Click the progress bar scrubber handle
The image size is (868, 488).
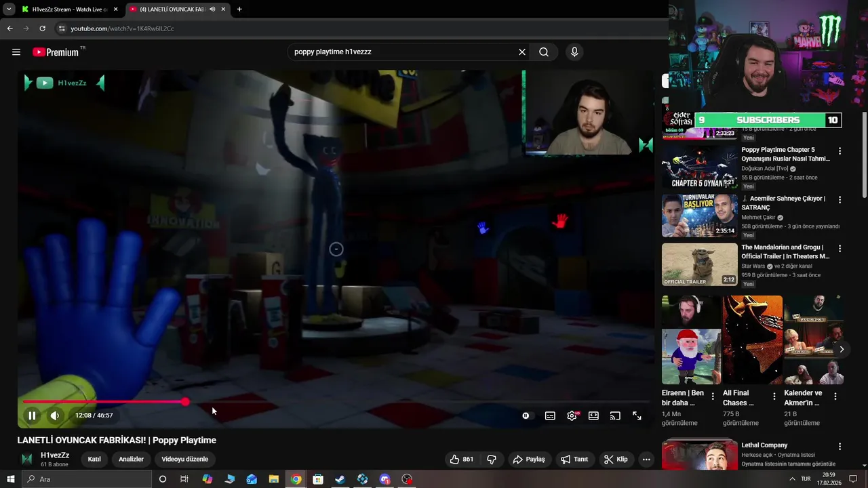pyautogui.click(x=185, y=402)
